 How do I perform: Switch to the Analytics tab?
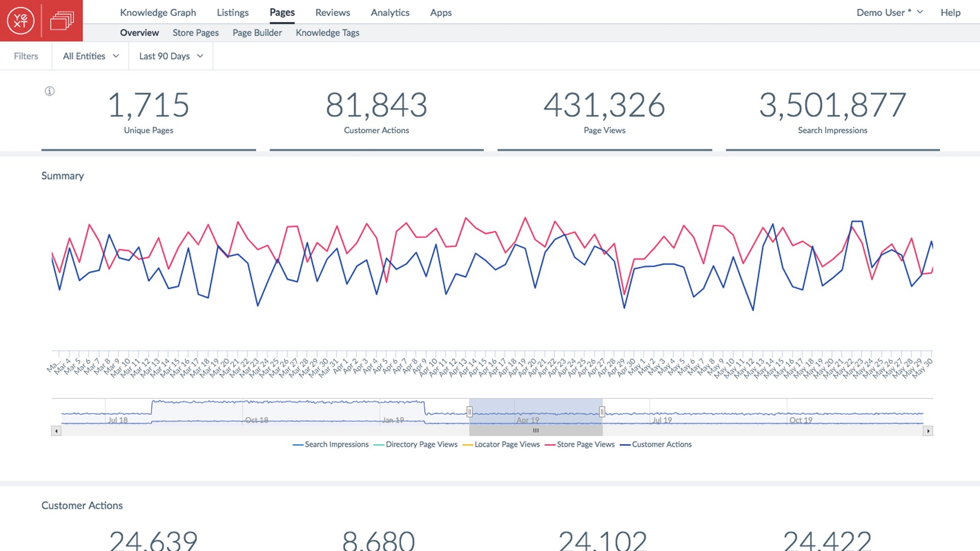tap(390, 12)
